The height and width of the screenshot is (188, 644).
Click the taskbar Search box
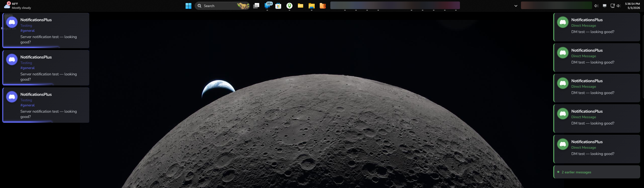[x=222, y=6]
